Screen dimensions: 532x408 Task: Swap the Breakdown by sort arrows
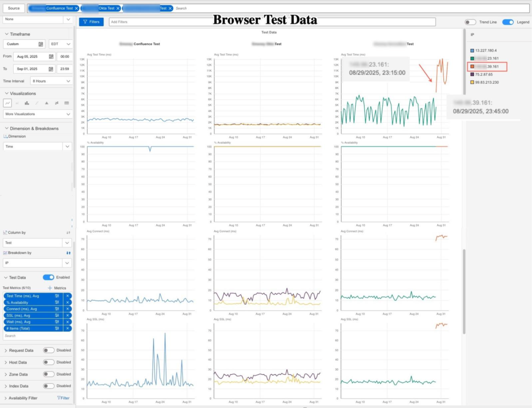[68, 253]
